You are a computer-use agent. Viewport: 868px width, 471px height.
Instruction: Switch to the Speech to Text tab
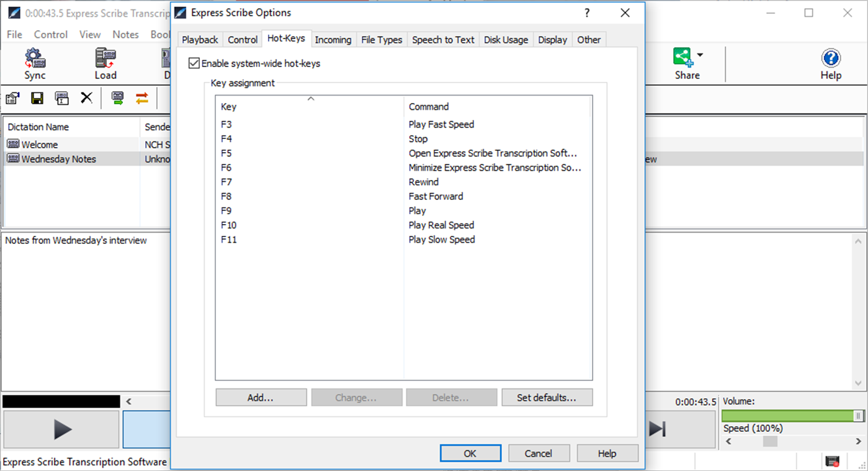tap(443, 39)
